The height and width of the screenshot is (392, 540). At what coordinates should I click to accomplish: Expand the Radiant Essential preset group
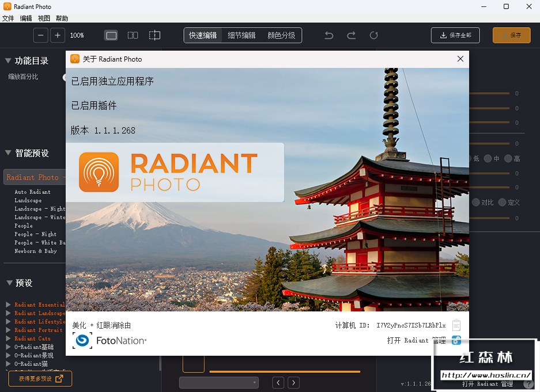[x=8, y=305]
